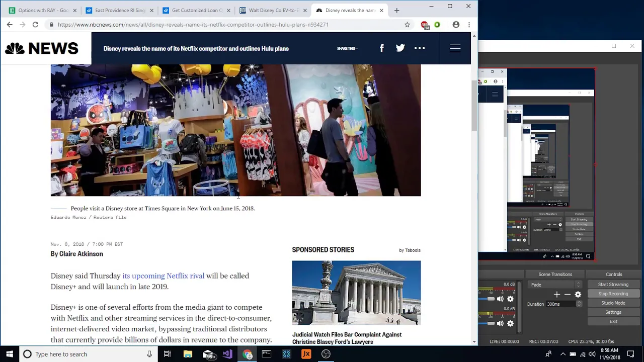
Task: Add a scene transition with plus icon
Action: [557, 295]
